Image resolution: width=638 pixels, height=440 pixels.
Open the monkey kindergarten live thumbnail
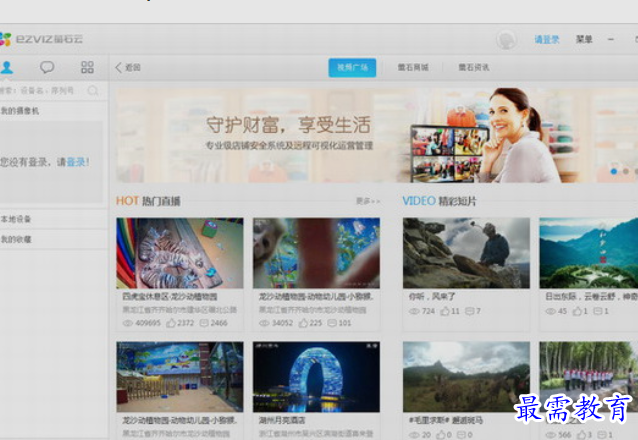click(316, 253)
